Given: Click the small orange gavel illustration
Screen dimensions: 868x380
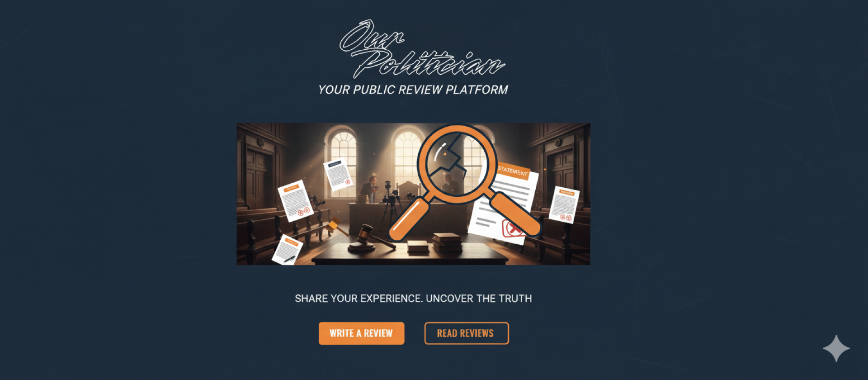Looking at the screenshot, I should (337, 226).
